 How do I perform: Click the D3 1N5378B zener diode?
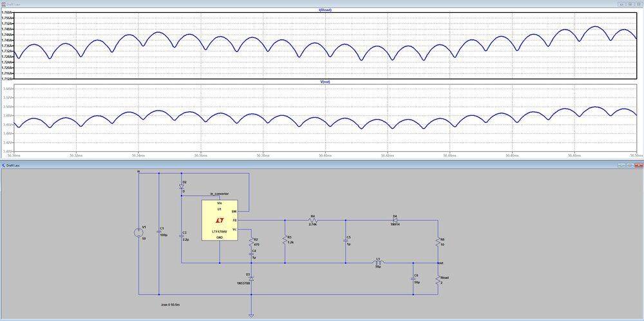(x=251, y=279)
